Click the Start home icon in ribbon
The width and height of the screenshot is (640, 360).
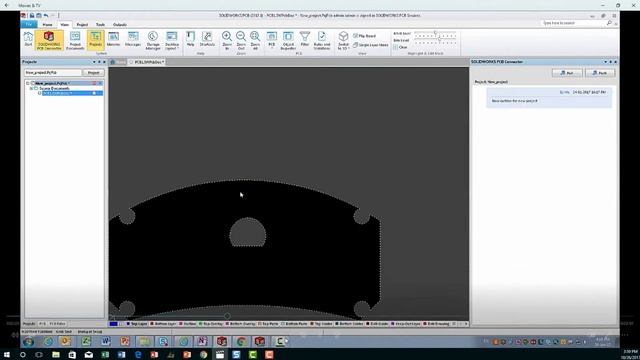point(28,40)
